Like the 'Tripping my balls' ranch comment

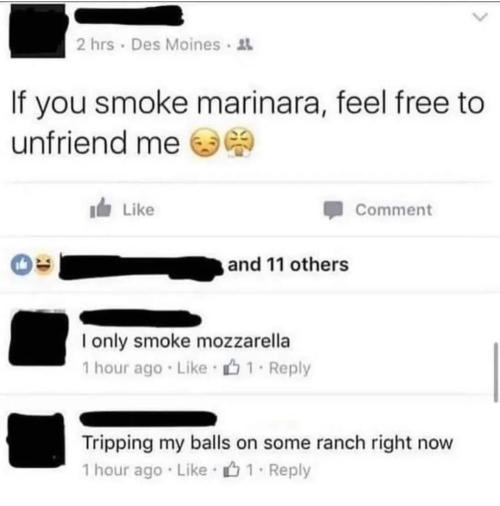(192, 470)
